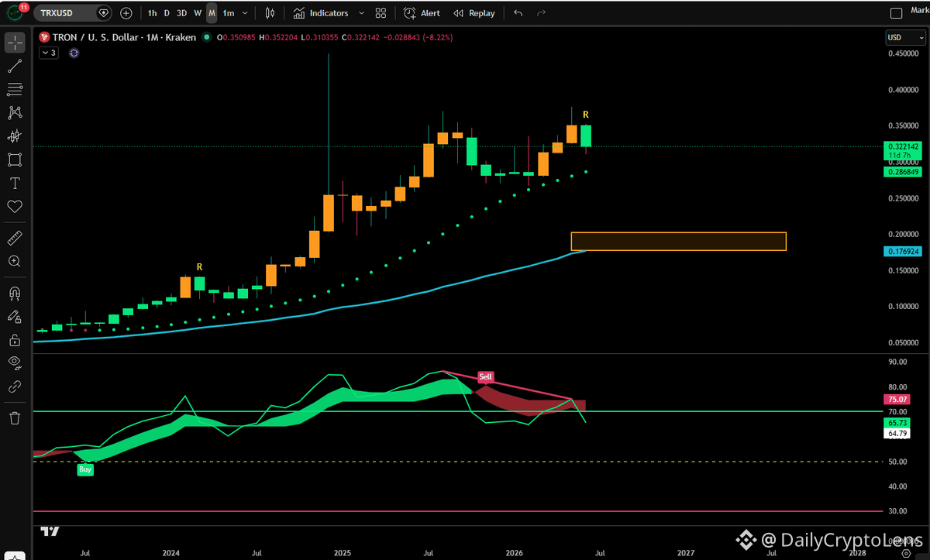Screen dimensions: 930x560
Task: Click the diamond icon inside symbol box
Action: pyautogui.click(x=104, y=13)
